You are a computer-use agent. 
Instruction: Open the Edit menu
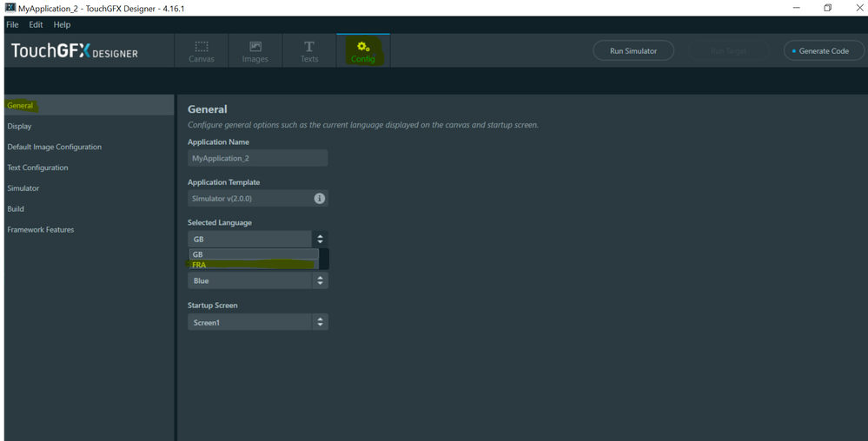36,24
